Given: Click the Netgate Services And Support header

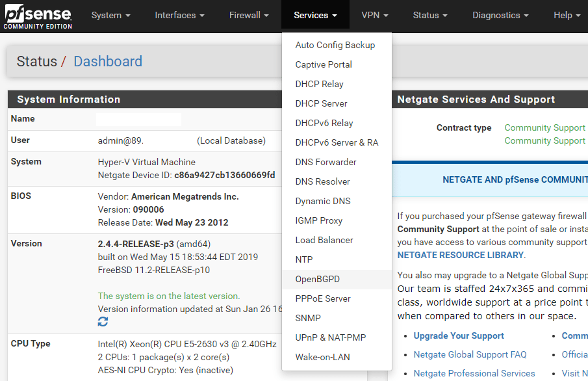Looking at the screenshot, I should 490,99.
